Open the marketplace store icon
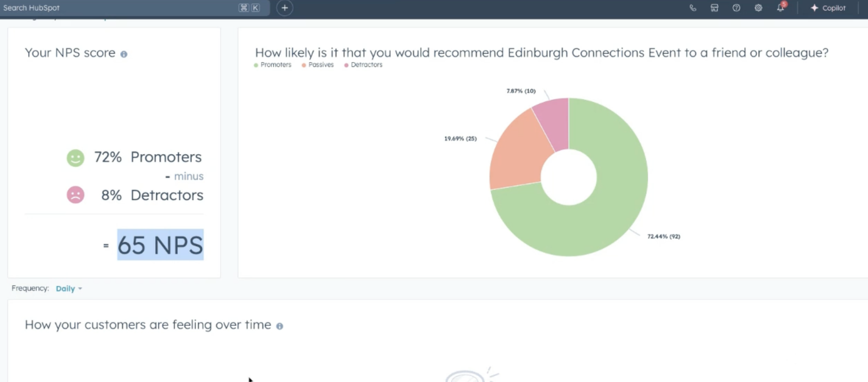This screenshot has height=382, width=868. (x=714, y=8)
